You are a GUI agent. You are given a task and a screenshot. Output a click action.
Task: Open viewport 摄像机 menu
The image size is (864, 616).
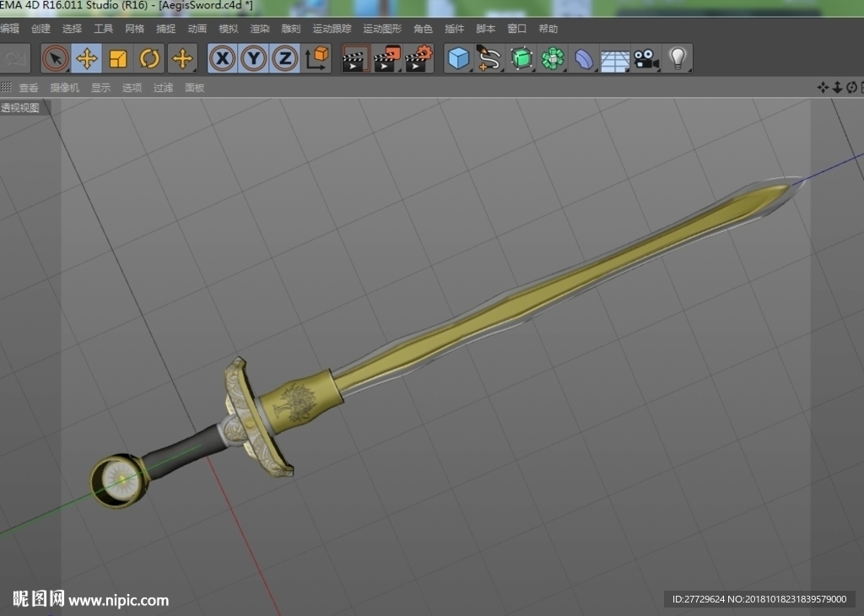(x=64, y=88)
